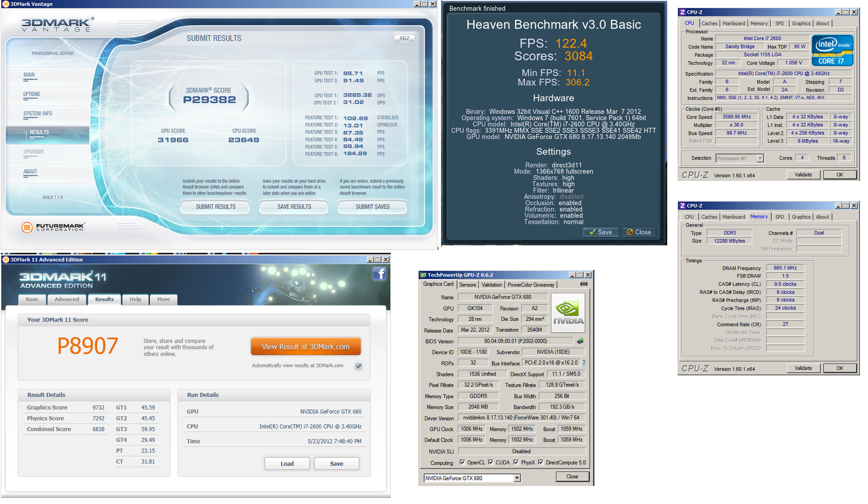Open Graphics tab in CPU-Z Memory window
This screenshot has width=868, height=504.
click(801, 217)
